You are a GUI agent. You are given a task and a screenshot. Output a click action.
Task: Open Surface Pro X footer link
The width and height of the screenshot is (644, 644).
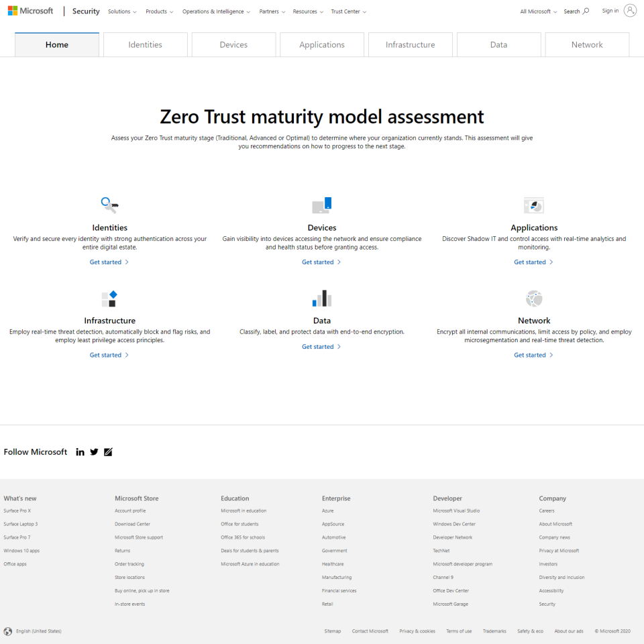pyautogui.click(x=17, y=511)
